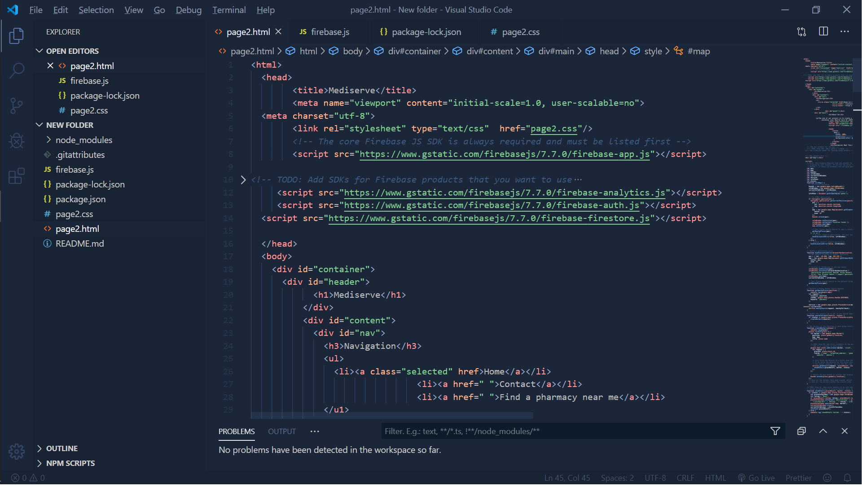
Task: Maximize the panel with the up chevron
Action: (x=823, y=431)
